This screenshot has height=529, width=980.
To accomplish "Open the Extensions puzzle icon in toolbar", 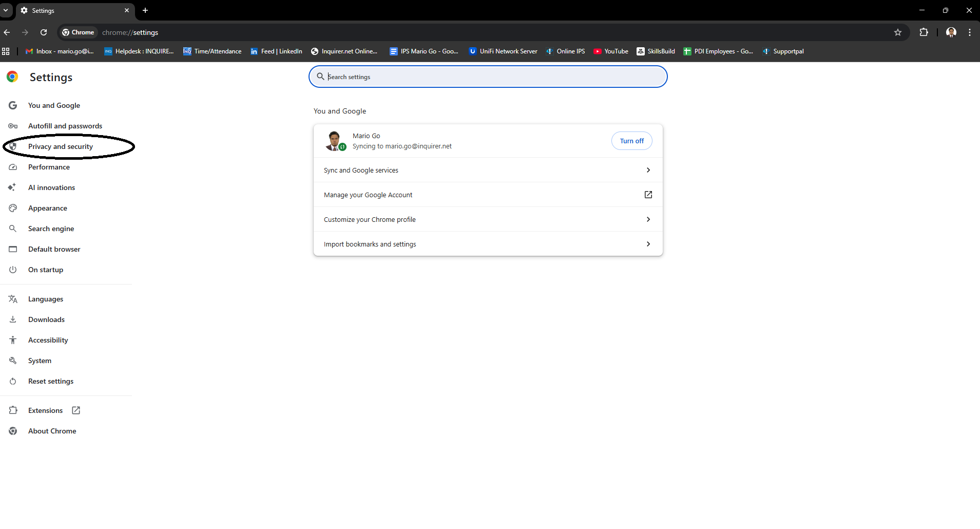I will point(924,32).
